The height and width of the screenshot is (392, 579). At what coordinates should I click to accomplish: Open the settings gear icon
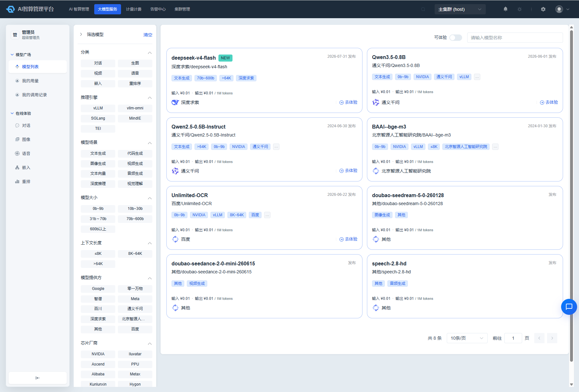point(543,9)
